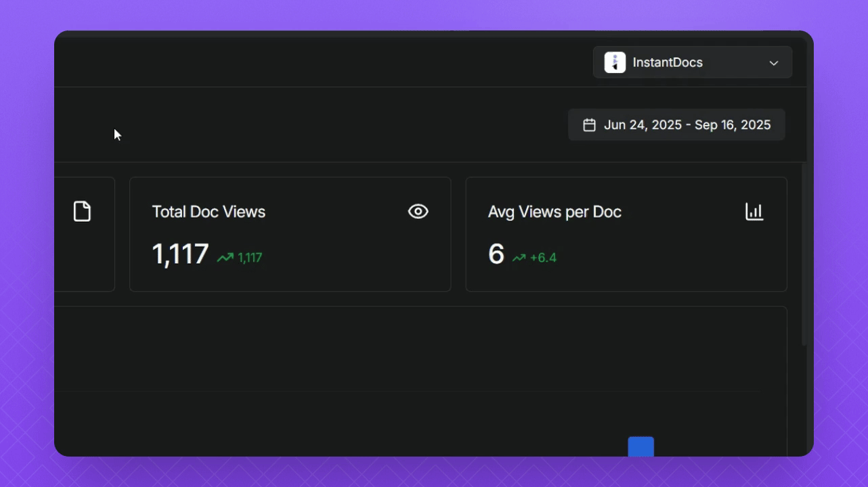Click green trend arrow beside 1,117
868x487 pixels.
point(225,257)
